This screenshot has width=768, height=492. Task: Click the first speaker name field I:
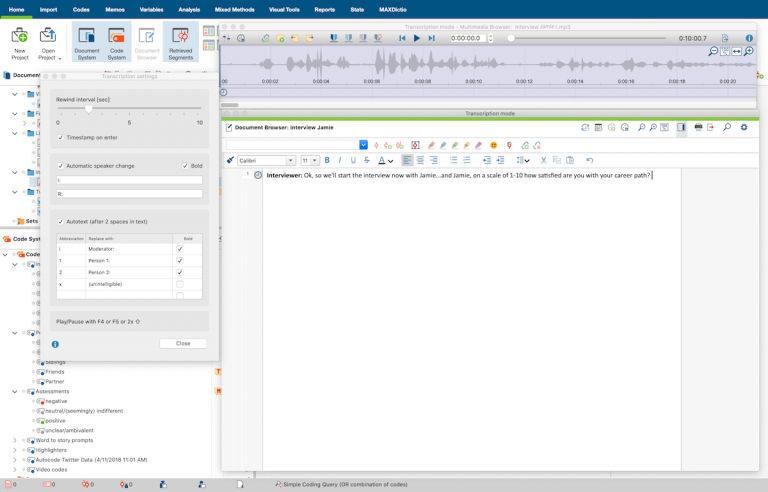(x=129, y=180)
